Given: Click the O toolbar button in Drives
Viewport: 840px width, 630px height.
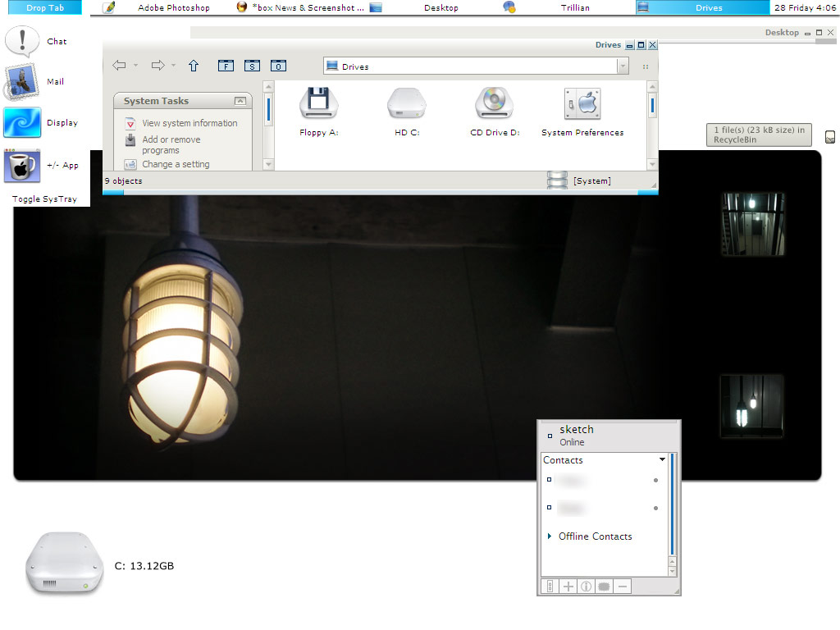Looking at the screenshot, I should pos(278,66).
